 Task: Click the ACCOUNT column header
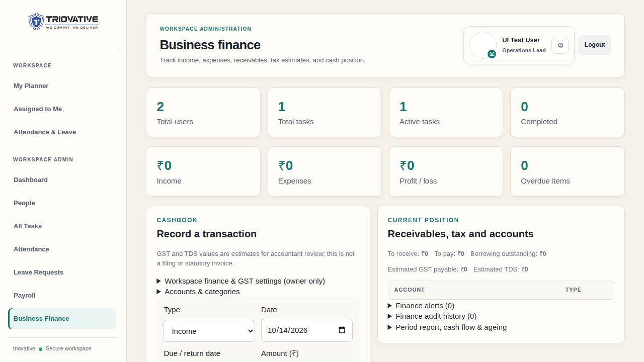point(410,290)
